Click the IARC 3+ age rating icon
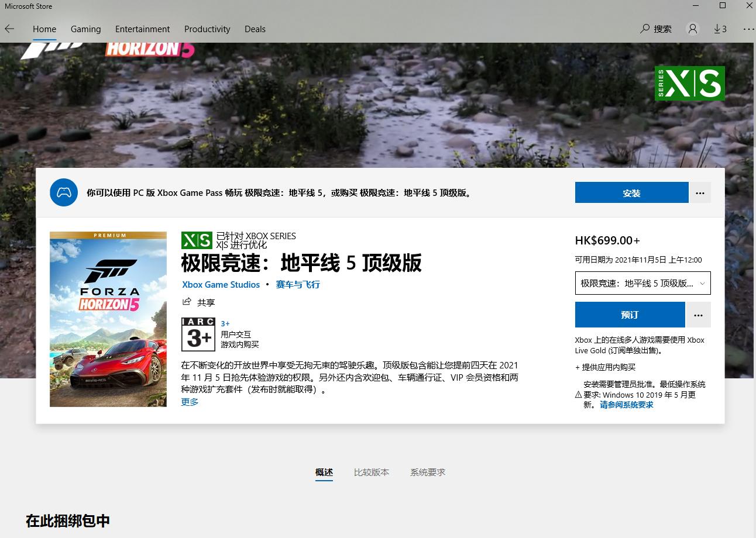This screenshot has width=756, height=538. coord(198,334)
